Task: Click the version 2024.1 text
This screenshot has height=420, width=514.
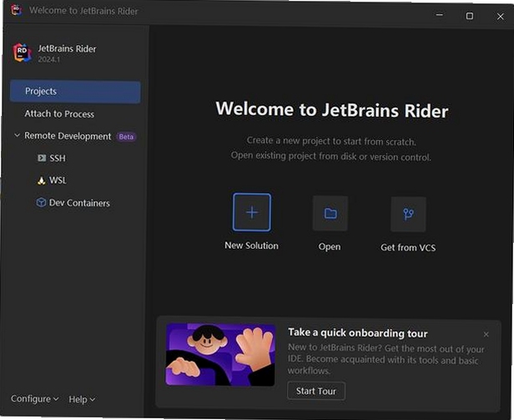Action: click(x=49, y=59)
